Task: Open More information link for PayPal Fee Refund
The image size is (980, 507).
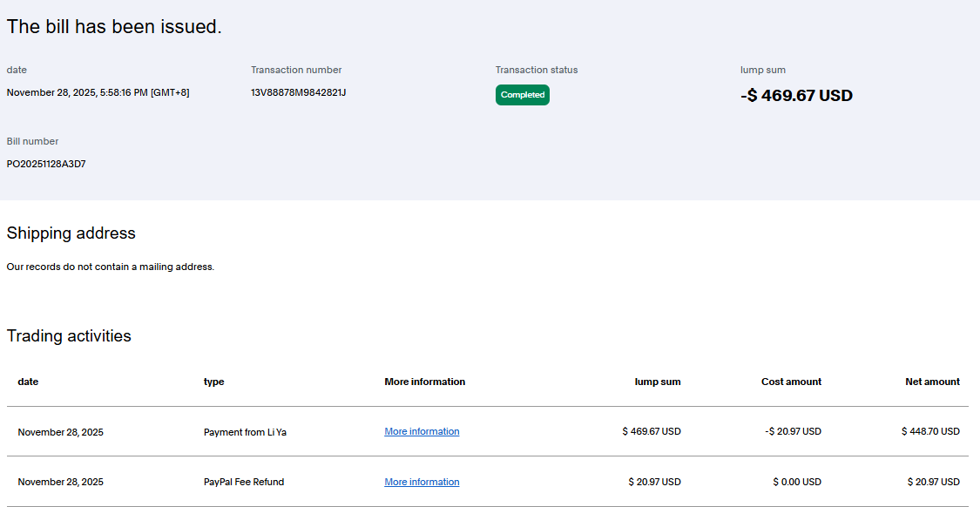Action: tap(422, 482)
